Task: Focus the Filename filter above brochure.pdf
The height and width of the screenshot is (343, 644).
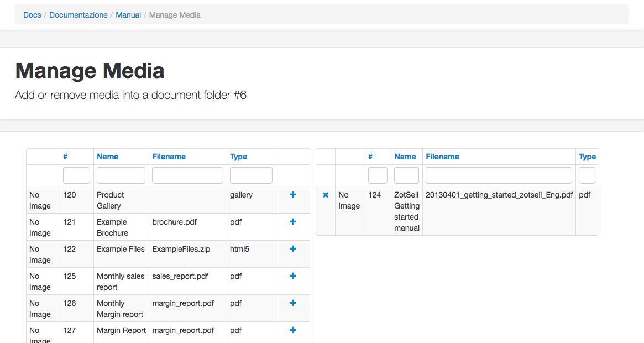Action: (188, 175)
